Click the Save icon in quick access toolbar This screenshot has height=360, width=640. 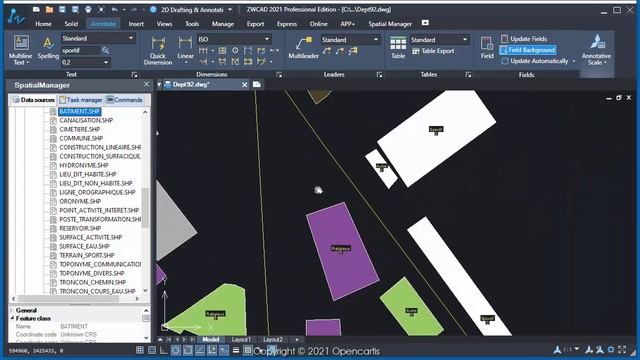tap(62, 9)
